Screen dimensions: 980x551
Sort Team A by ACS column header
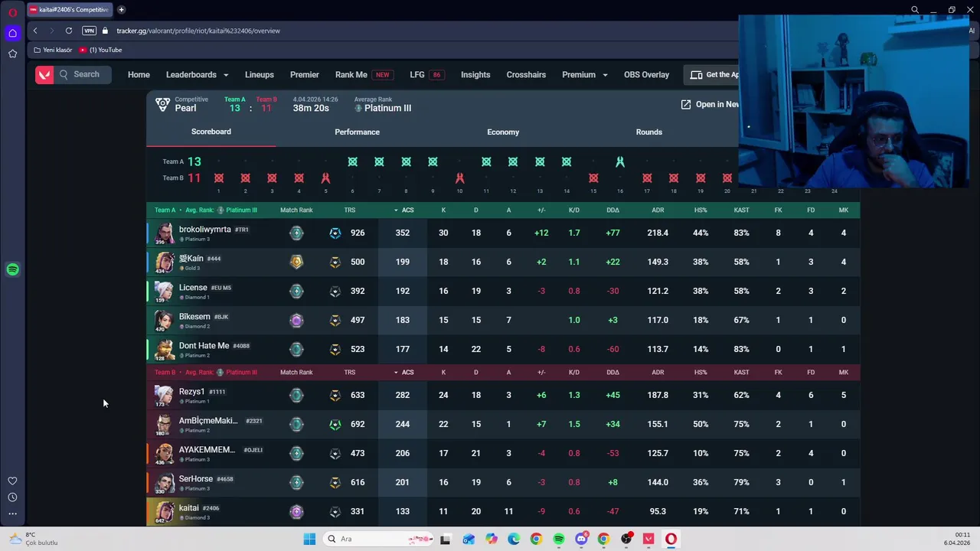pyautogui.click(x=403, y=210)
